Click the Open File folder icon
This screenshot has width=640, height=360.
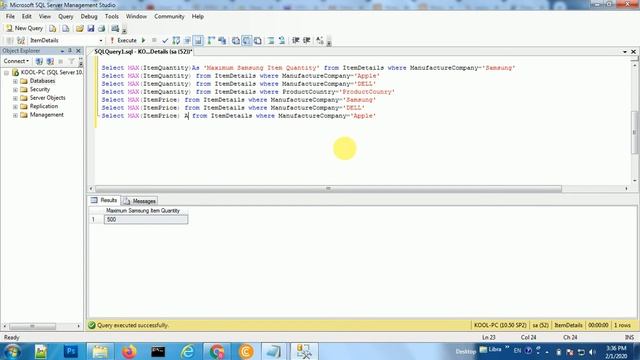(80, 29)
